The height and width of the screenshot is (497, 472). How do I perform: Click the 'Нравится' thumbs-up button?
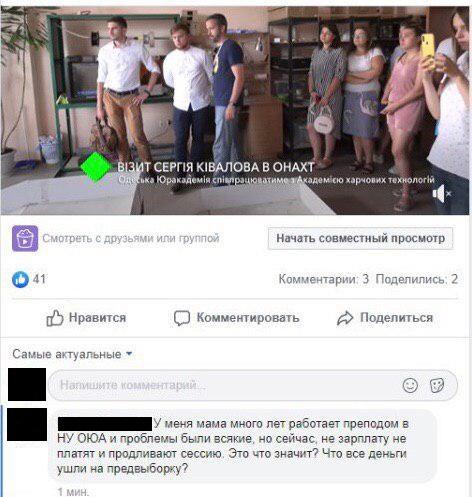click(x=86, y=318)
